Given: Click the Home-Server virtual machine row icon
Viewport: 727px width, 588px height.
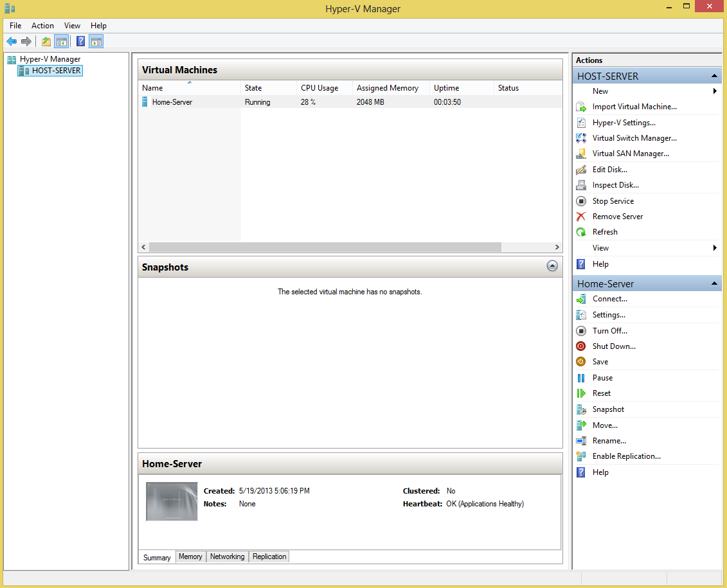Looking at the screenshot, I should tap(145, 102).
